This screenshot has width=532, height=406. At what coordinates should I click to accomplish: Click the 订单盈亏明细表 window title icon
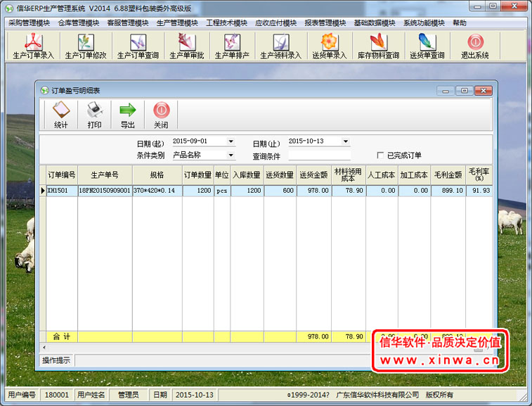44,90
